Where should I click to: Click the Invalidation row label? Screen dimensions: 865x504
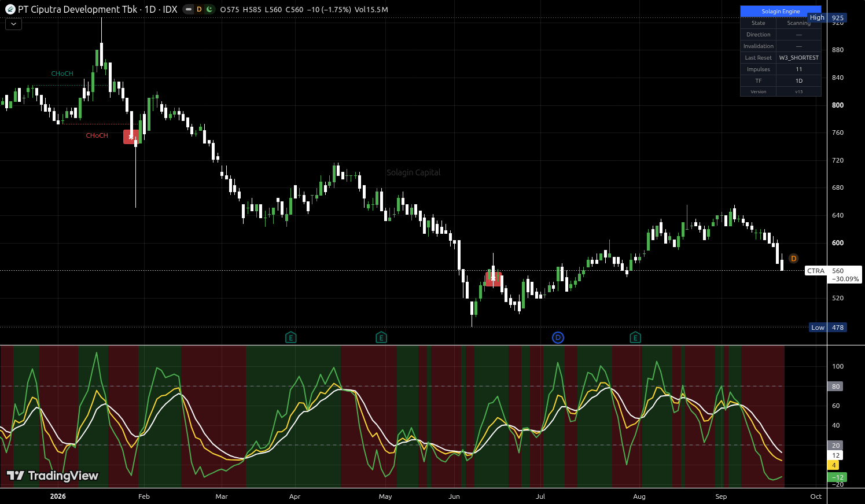click(759, 46)
